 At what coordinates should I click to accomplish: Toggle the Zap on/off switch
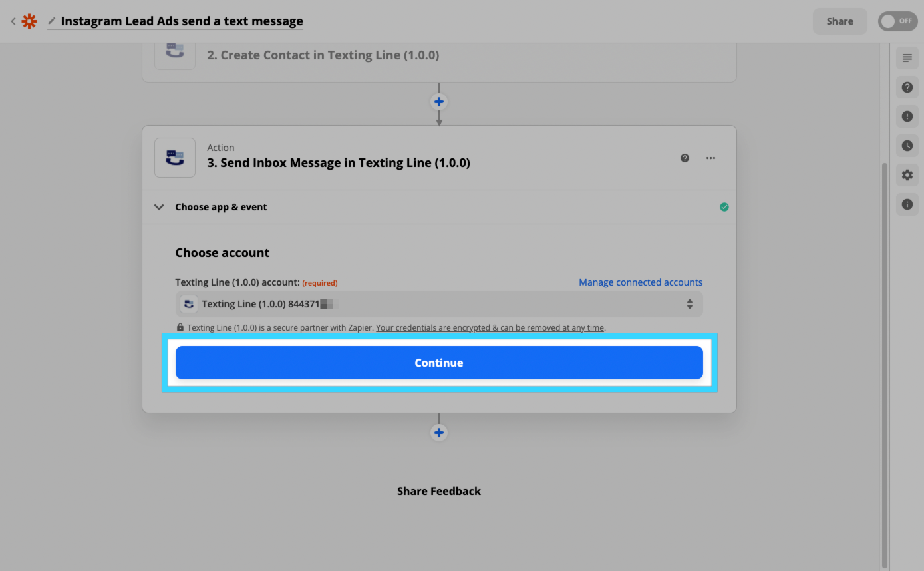pos(897,21)
